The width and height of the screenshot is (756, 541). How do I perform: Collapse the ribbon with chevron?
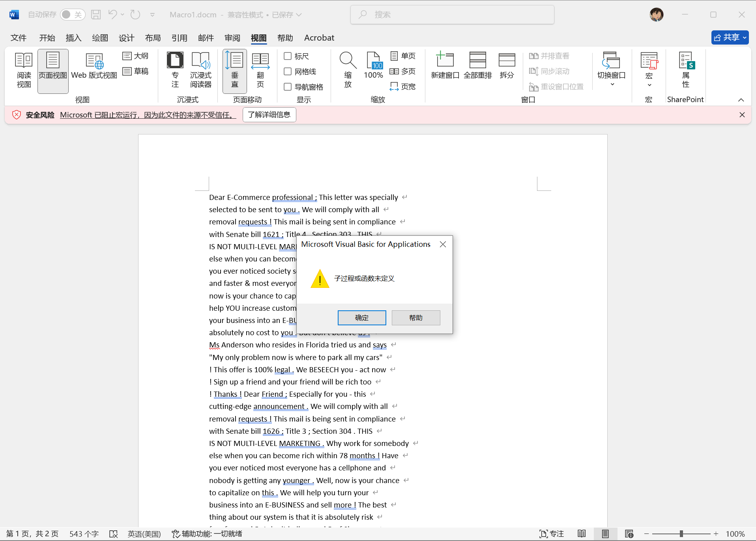click(741, 100)
